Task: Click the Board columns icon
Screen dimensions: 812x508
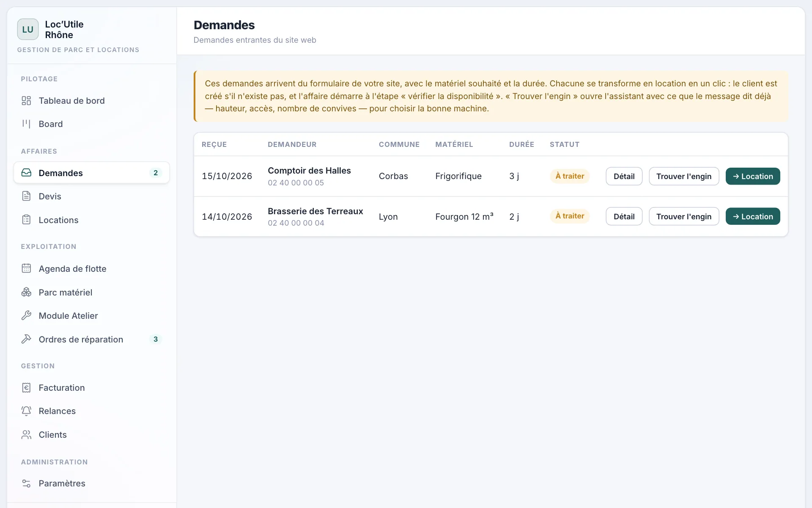Action: pyautogui.click(x=26, y=124)
